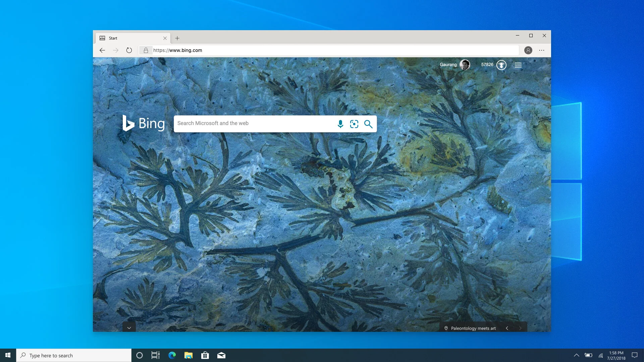644x362 pixels.
Task: Open a new tab with the plus button
Action: [177, 38]
